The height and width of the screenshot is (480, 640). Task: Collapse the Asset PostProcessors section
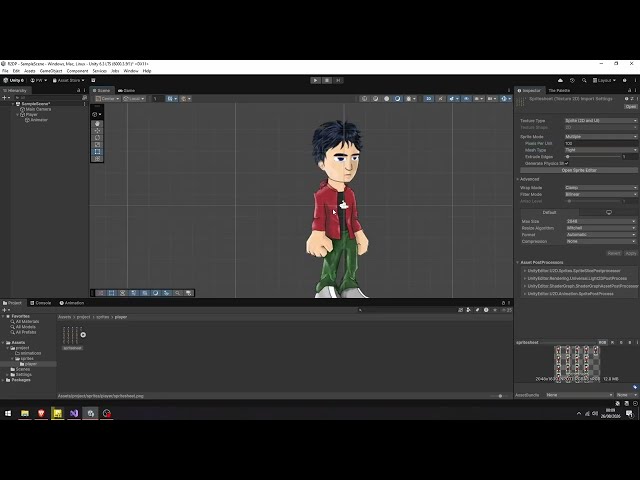(518, 262)
